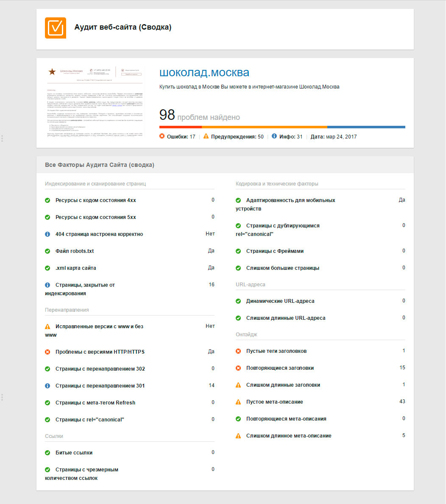Click error icon for Повторяющиеся заголовки
The width and height of the screenshot is (446, 504).
[x=238, y=368]
